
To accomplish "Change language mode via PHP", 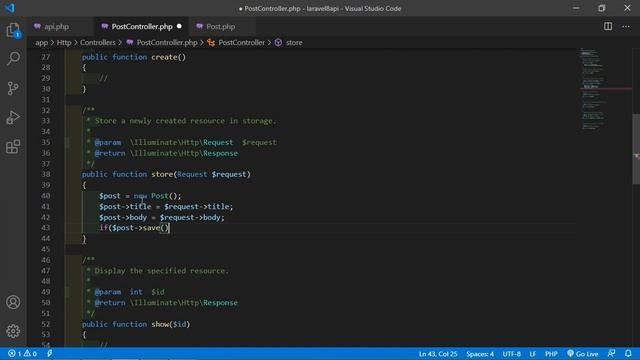I will pyautogui.click(x=551, y=354).
